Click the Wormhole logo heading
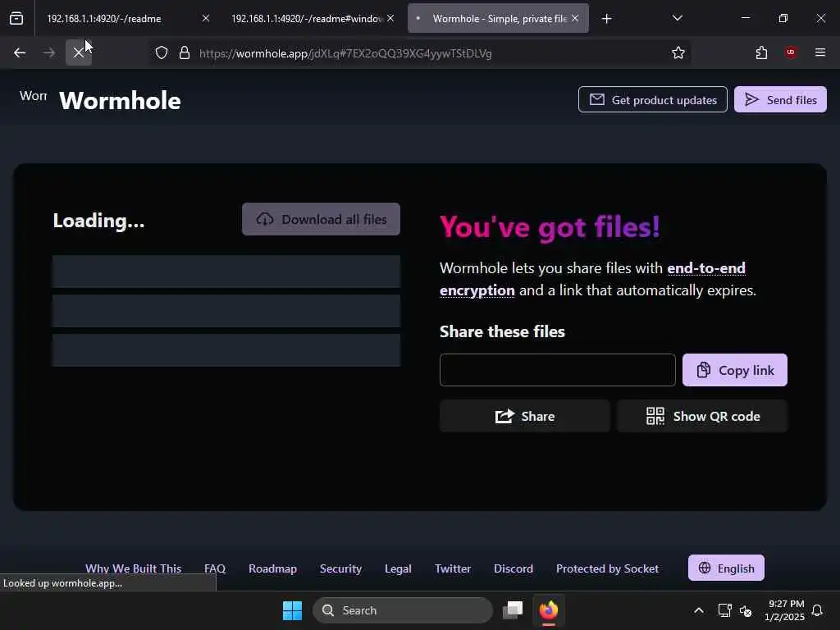The image size is (840, 630). (120, 101)
